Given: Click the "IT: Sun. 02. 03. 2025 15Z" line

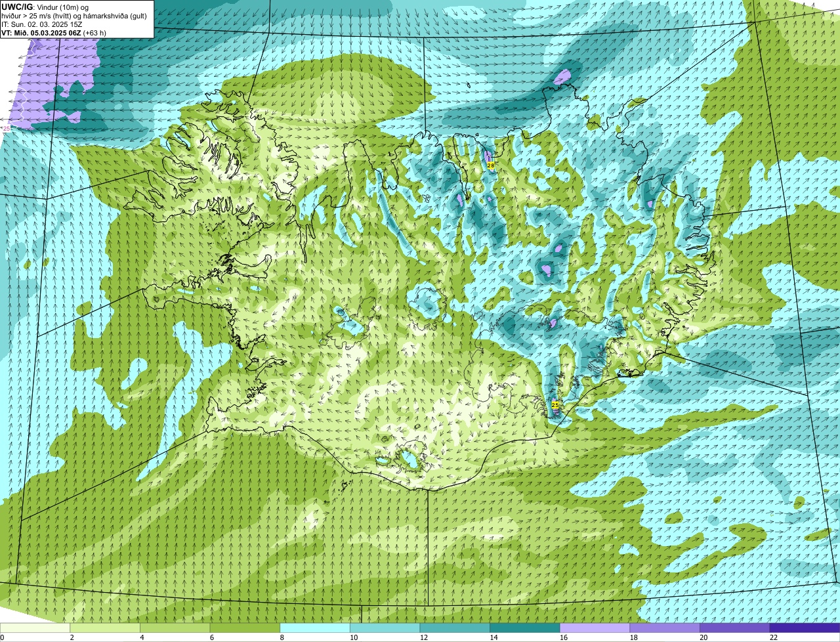Looking at the screenshot, I should tap(42, 24).
